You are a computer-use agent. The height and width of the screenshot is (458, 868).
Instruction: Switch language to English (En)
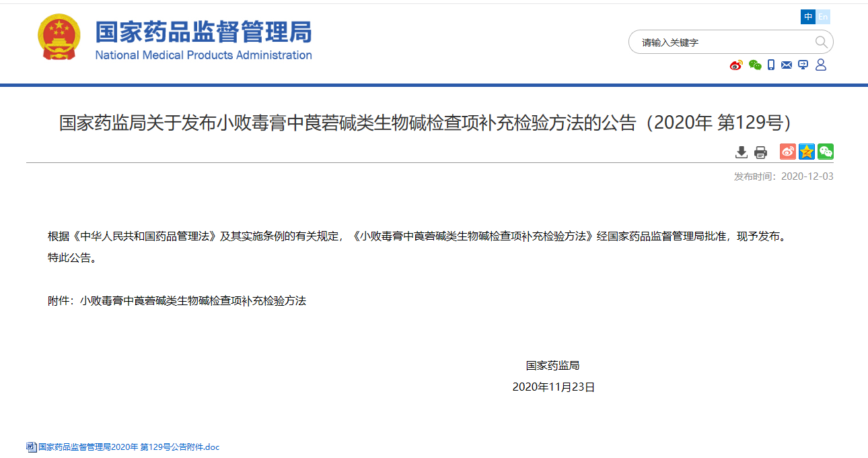click(x=824, y=17)
